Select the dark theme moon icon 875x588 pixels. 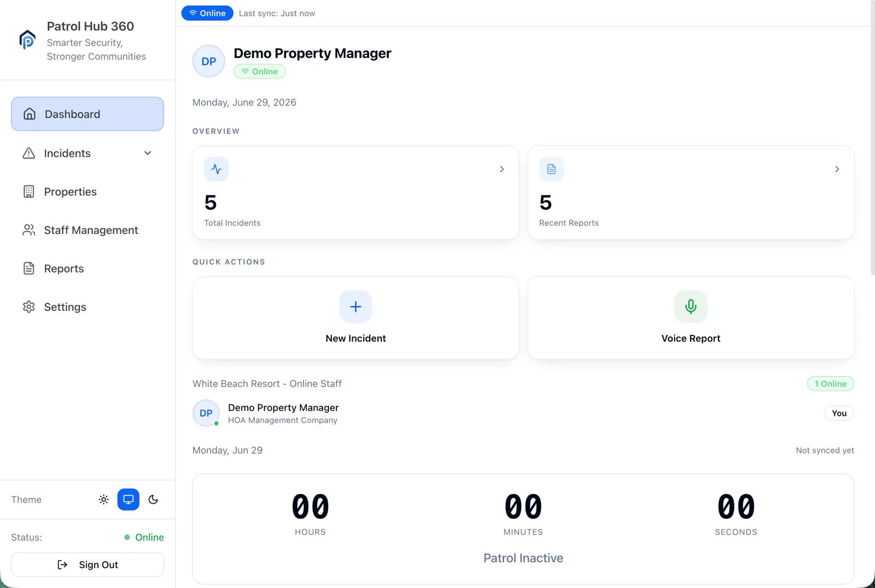[153, 499]
